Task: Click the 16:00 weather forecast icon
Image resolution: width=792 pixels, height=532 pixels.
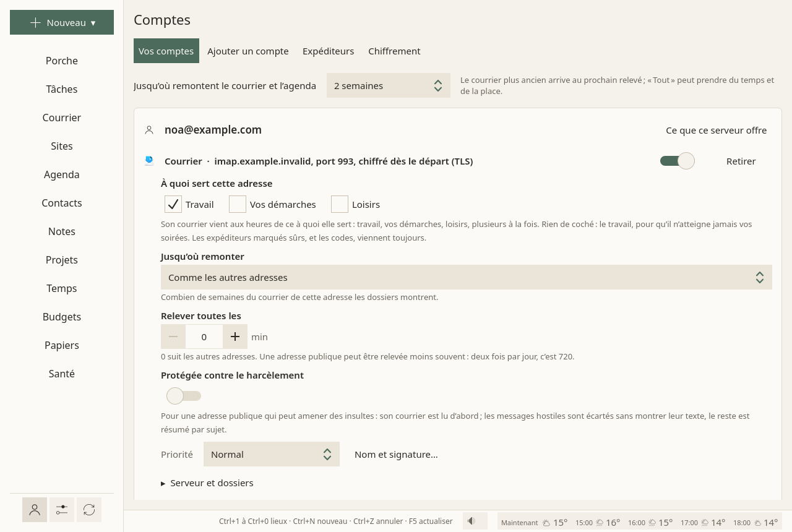Action: 652,523
